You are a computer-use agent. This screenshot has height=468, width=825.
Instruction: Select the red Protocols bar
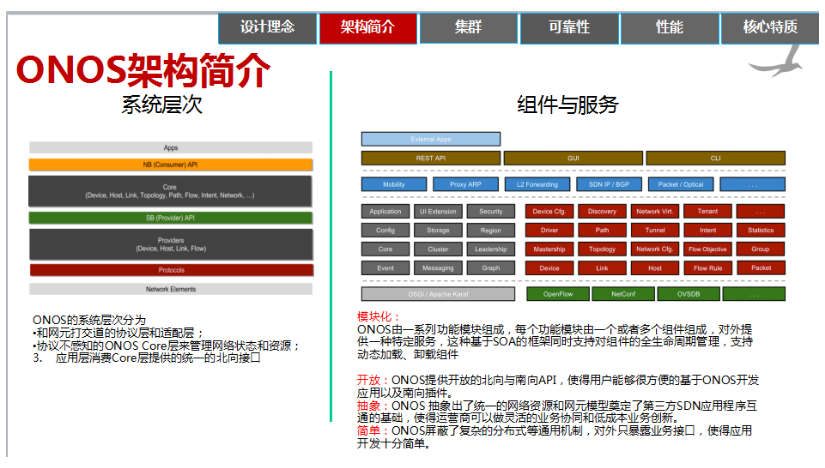(x=171, y=270)
